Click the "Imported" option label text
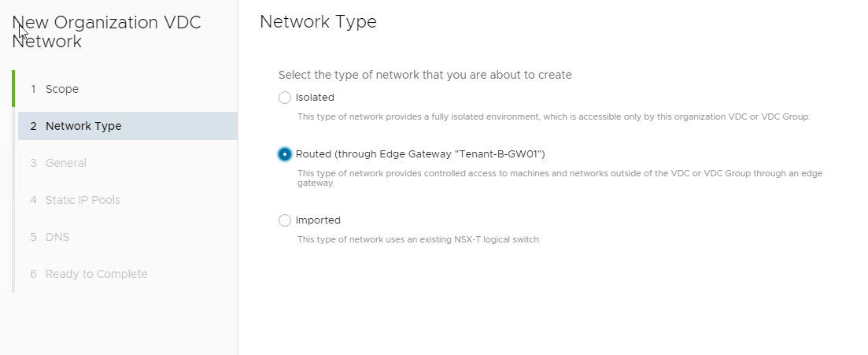 pos(318,220)
